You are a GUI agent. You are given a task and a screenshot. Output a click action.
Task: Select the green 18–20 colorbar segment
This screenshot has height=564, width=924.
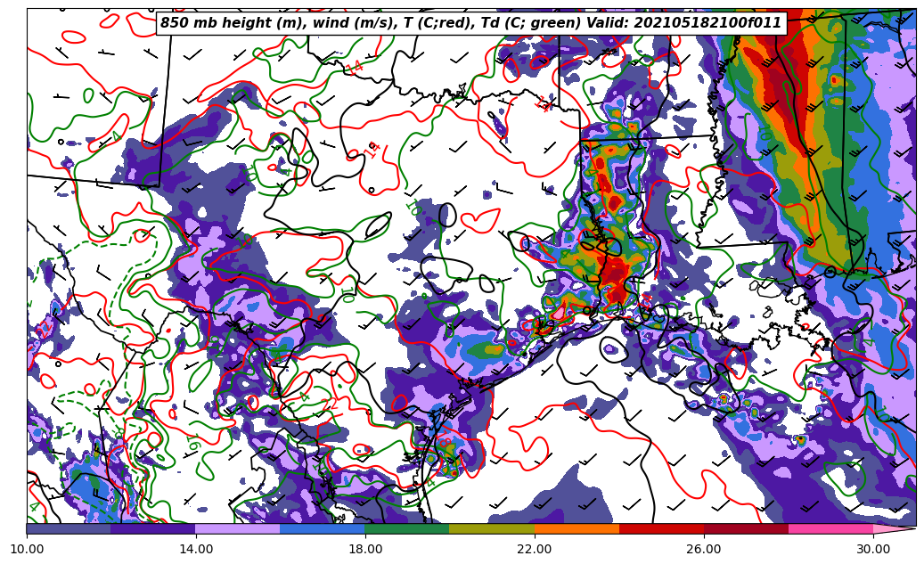click(x=407, y=528)
